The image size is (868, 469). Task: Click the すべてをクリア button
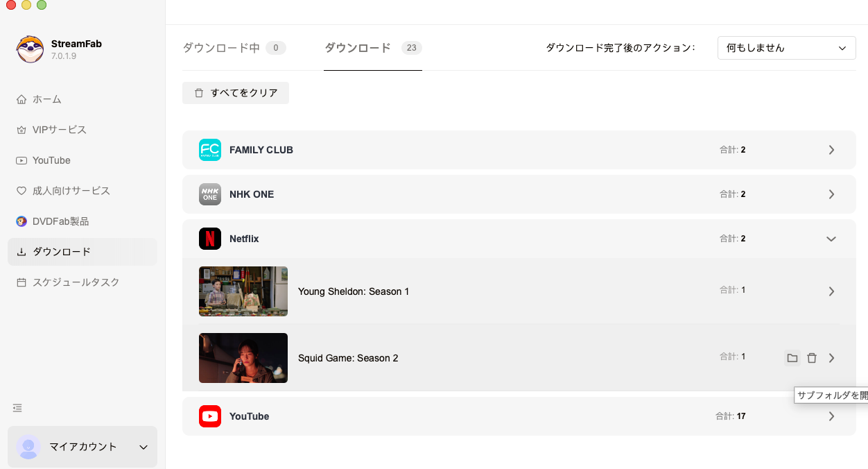(236, 93)
